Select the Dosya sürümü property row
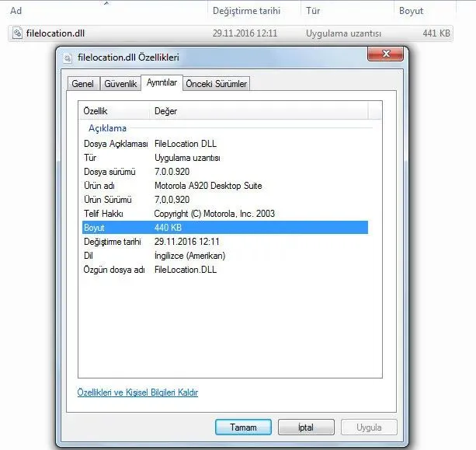The width and height of the screenshot is (476, 450). click(224, 172)
